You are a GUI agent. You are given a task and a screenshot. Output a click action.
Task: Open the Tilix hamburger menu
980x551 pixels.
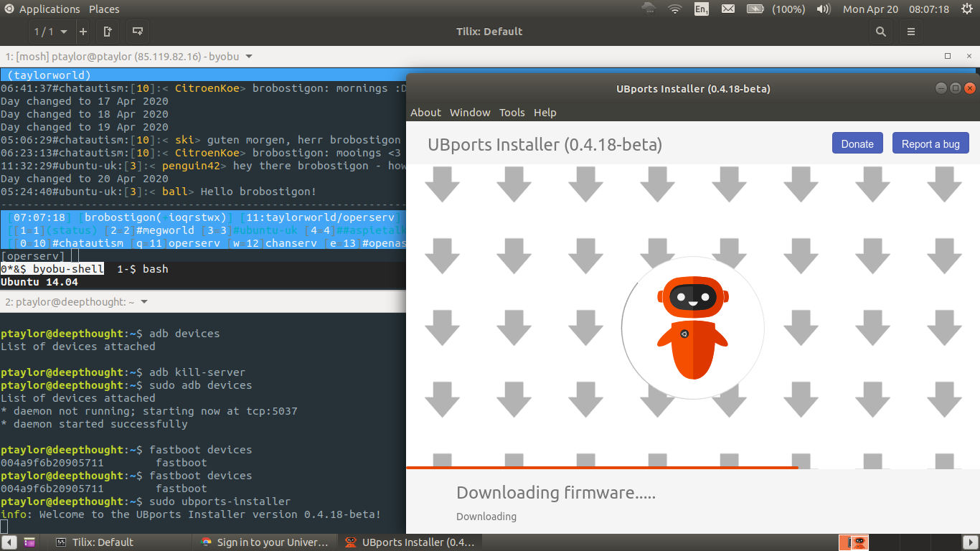pyautogui.click(x=911, y=32)
